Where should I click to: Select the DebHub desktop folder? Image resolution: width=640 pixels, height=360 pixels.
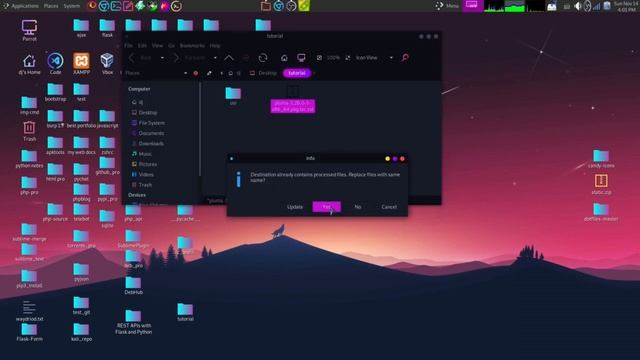point(133,285)
